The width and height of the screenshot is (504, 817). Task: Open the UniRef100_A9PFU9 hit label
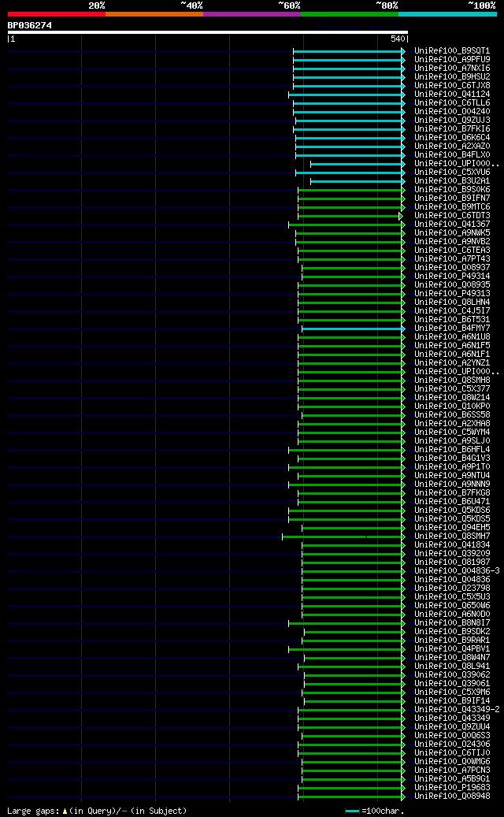click(x=452, y=59)
